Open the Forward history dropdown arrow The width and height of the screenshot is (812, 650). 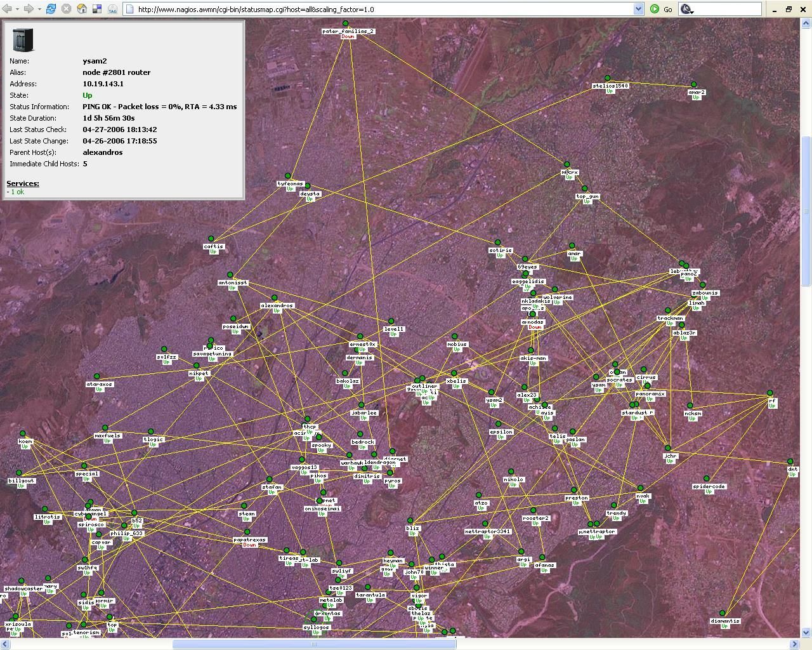pos(39,9)
